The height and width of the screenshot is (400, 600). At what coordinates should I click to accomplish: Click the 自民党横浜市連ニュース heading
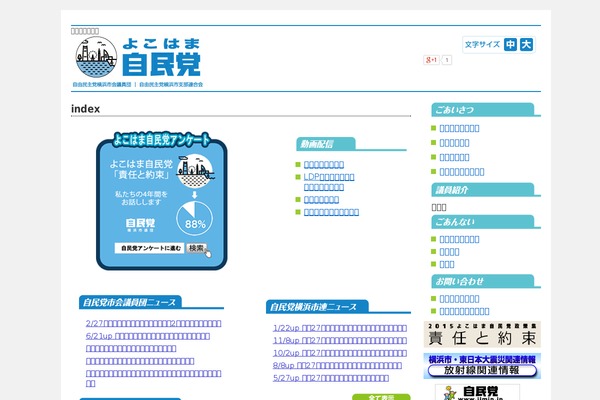coord(338,307)
